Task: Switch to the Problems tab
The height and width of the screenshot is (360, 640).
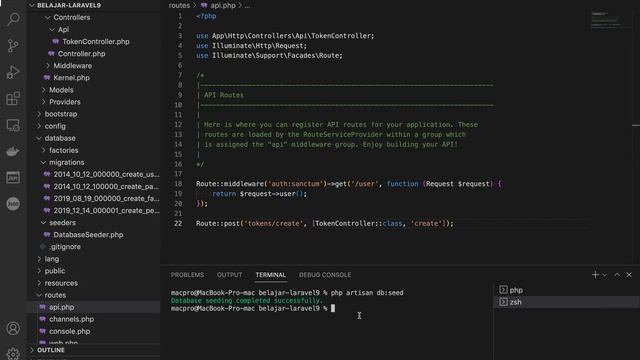Action: (187, 275)
